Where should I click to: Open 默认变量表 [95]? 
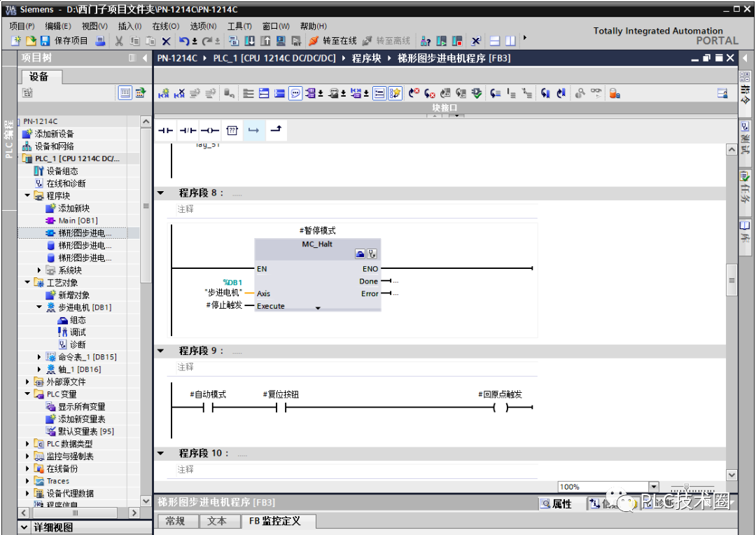coord(86,431)
